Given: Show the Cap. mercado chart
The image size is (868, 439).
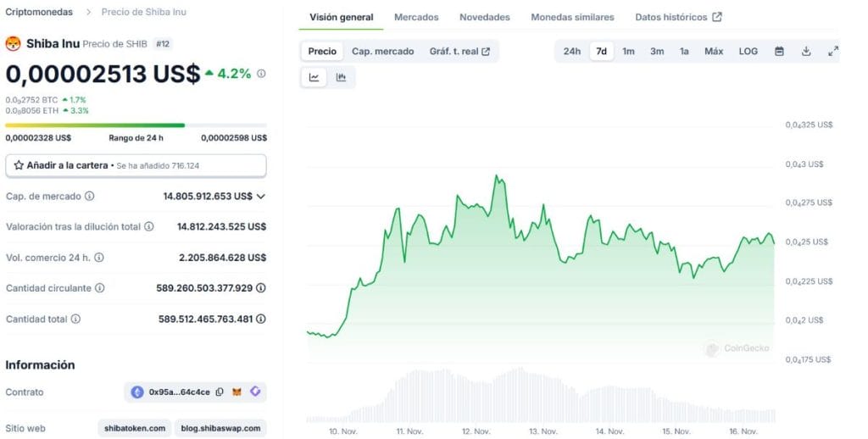Looking at the screenshot, I should [x=383, y=52].
